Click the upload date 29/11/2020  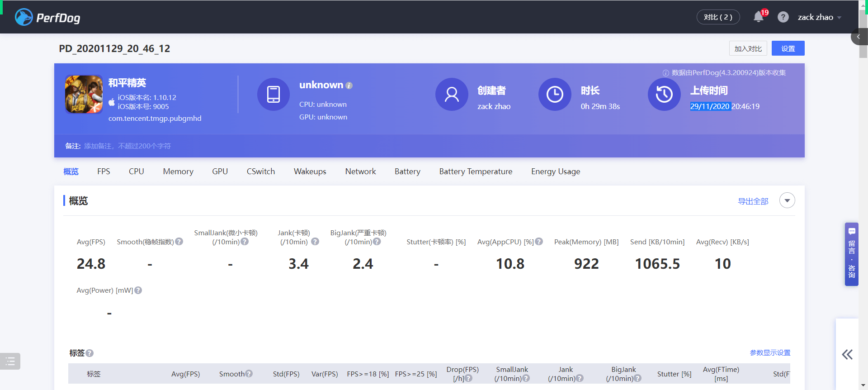(710, 106)
